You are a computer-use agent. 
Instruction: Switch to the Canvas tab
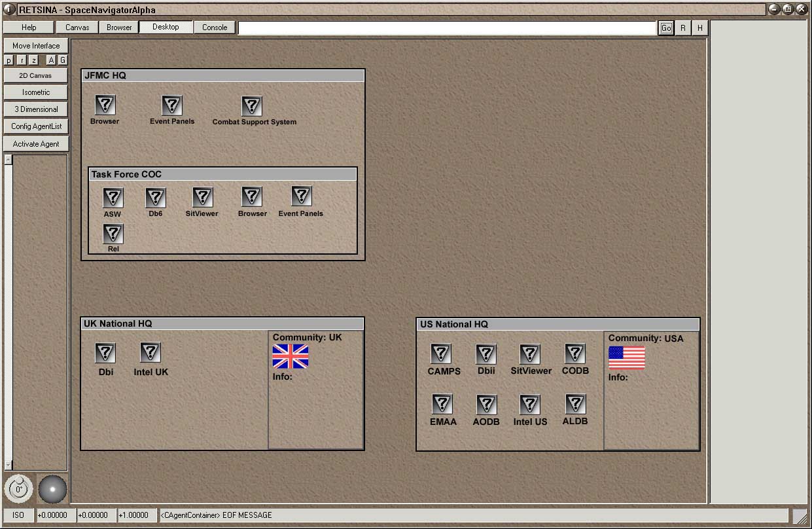[x=77, y=27]
